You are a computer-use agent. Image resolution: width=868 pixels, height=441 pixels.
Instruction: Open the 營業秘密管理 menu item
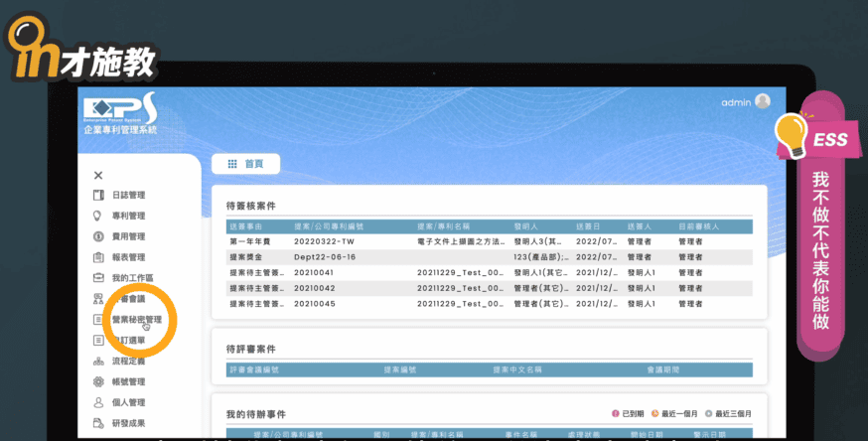click(136, 320)
